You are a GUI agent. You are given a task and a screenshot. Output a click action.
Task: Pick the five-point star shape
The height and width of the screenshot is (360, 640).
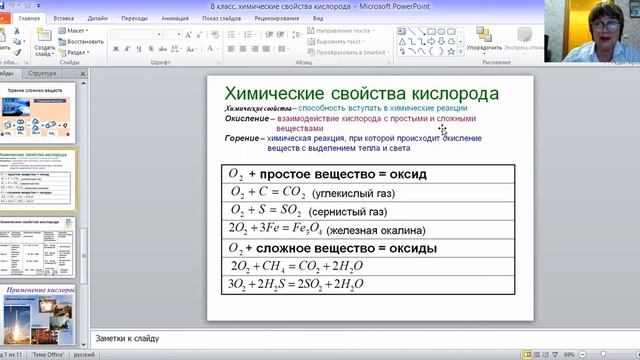[x=451, y=52]
